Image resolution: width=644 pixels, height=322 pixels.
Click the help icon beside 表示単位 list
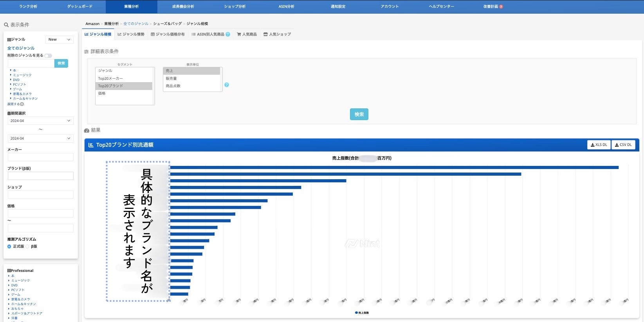click(x=227, y=85)
